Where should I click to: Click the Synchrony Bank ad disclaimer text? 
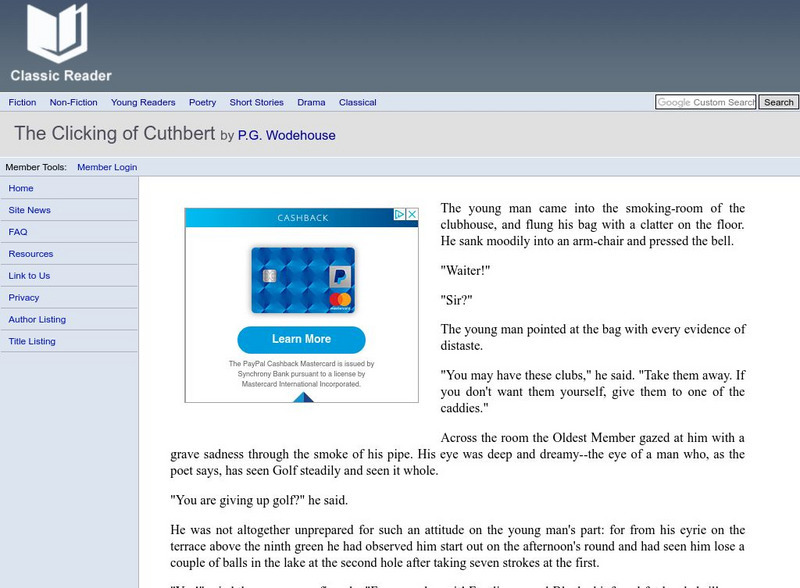pos(302,374)
